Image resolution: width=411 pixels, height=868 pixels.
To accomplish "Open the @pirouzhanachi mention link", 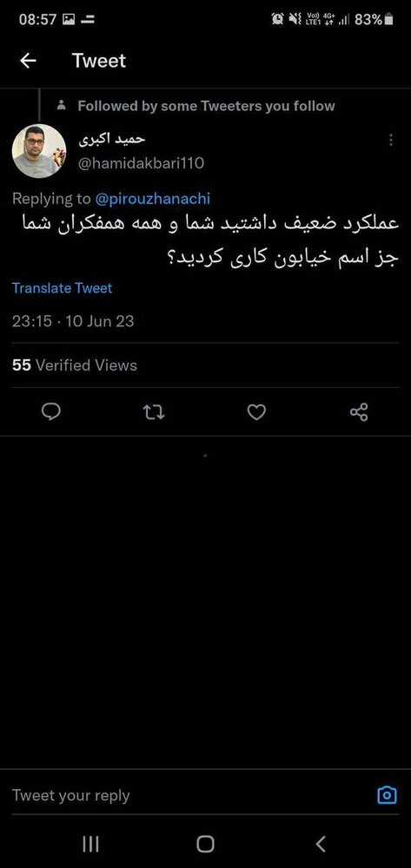I will click(152, 198).
